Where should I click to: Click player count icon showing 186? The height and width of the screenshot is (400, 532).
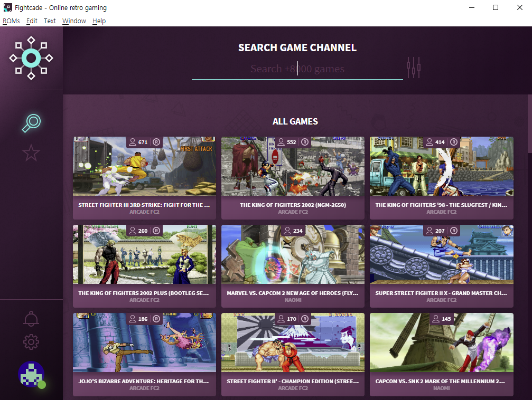click(x=133, y=319)
